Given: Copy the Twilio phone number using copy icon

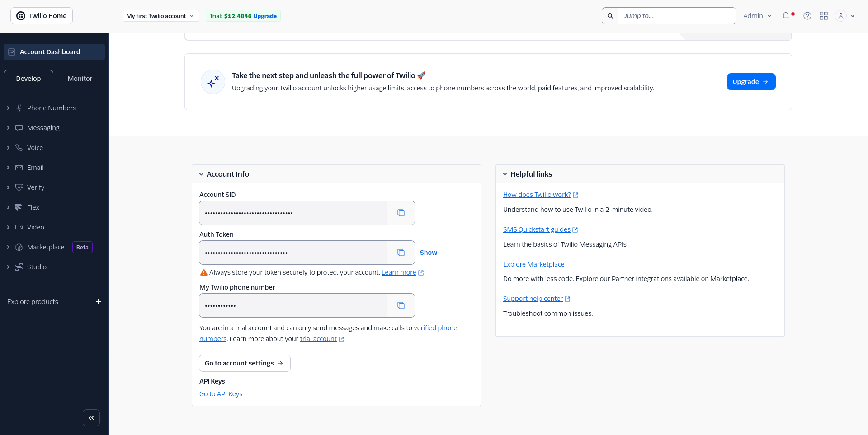Looking at the screenshot, I should click(401, 305).
